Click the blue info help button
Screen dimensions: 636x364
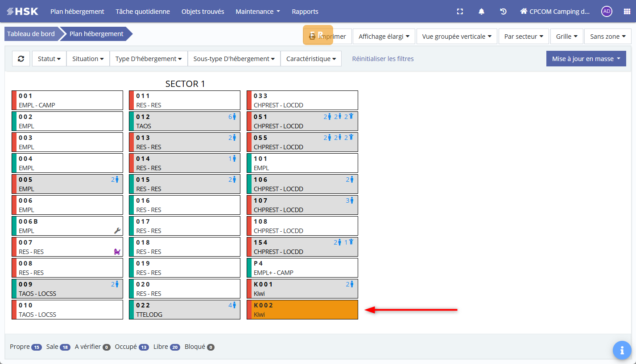pyautogui.click(x=622, y=350)
